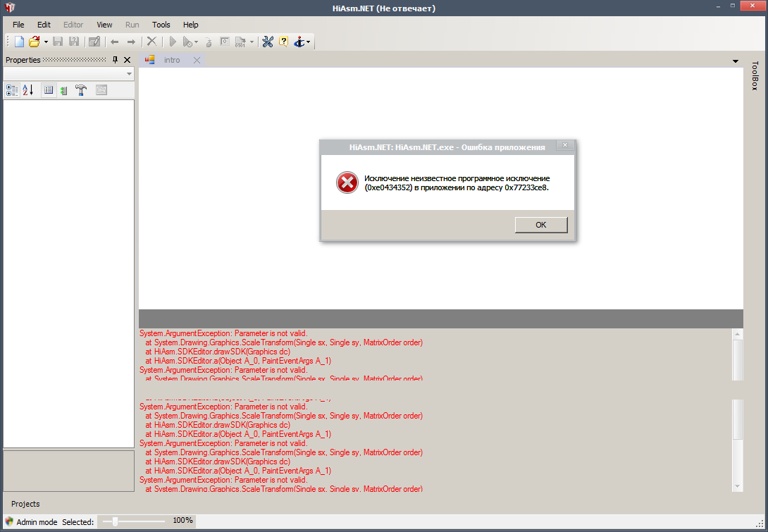The image size is (768, 532).
Task: Click the Forward arrow toolbar icon
Action: tap(131, 42)
